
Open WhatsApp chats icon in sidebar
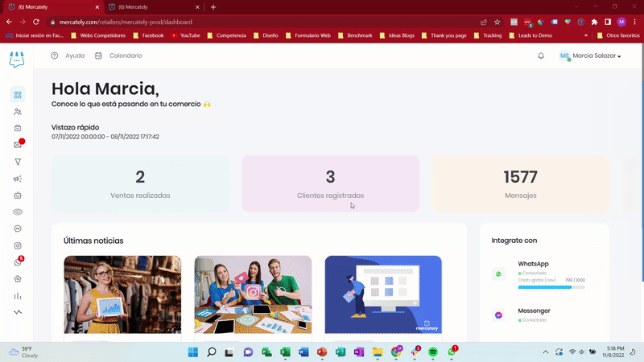[x=18, y=262]
